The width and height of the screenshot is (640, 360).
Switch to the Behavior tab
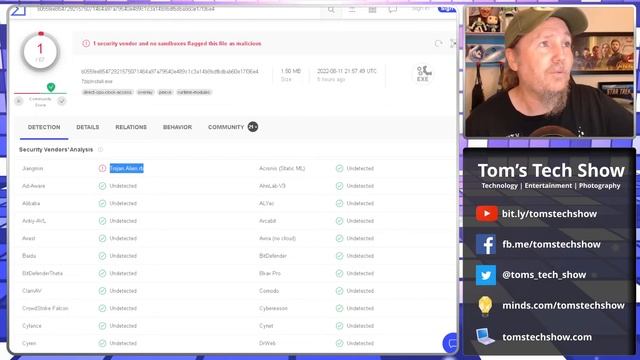pyautogui.click(x=178, y=127)
